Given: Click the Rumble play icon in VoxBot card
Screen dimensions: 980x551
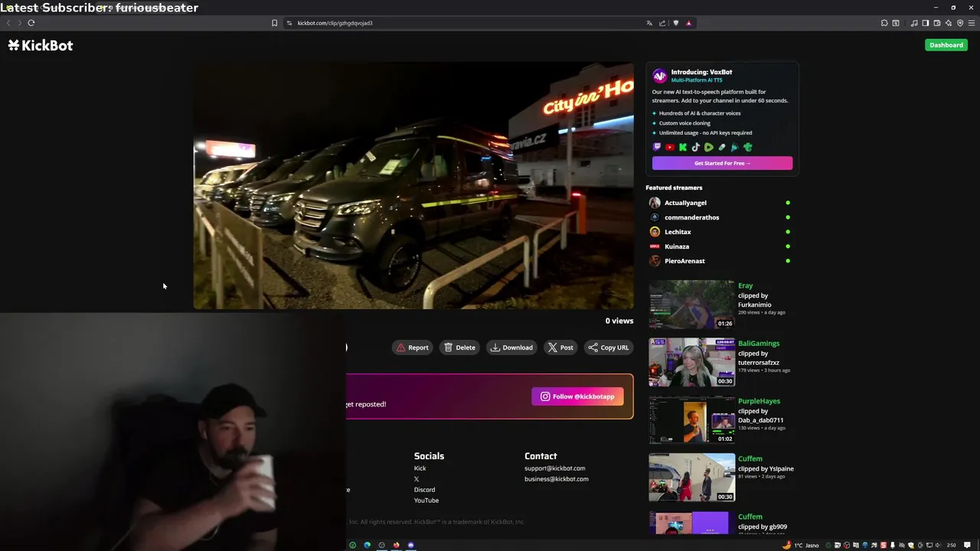Looking at the screenshot, I should 709,147.
